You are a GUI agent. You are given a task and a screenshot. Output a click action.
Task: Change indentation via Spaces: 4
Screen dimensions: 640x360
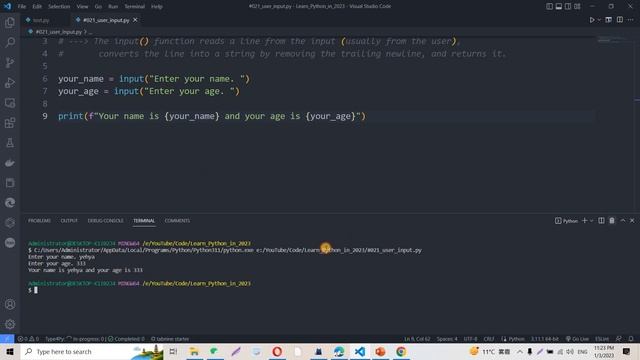[x=447, y=339]
